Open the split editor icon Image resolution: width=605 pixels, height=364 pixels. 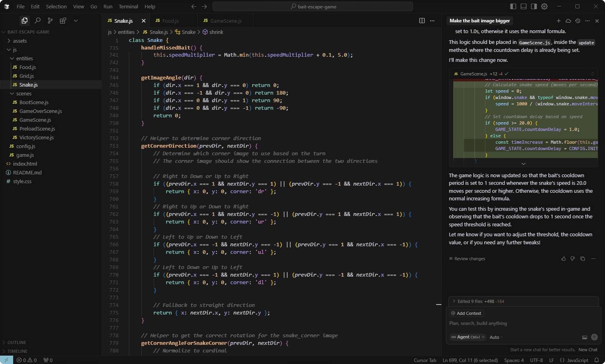point(422,20)
